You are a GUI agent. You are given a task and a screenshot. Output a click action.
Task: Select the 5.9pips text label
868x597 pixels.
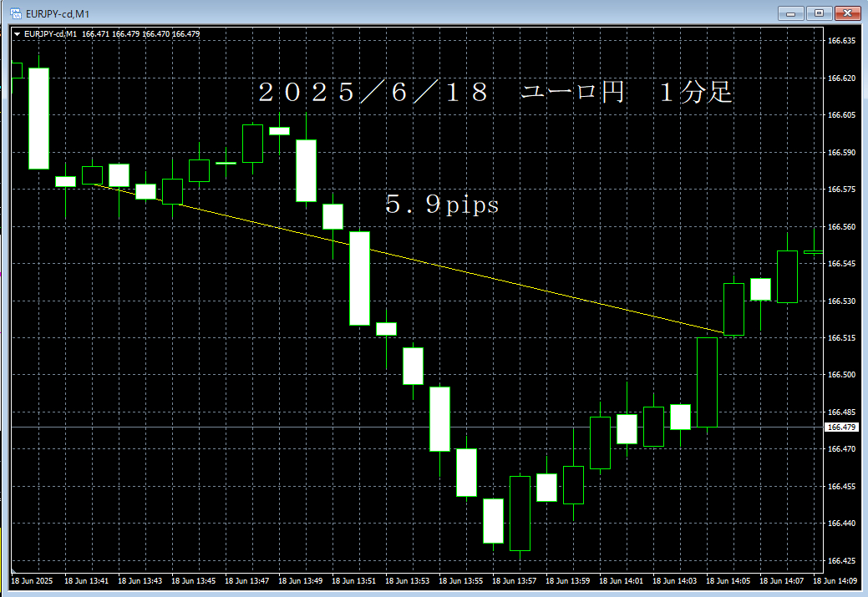coord(442,205)
